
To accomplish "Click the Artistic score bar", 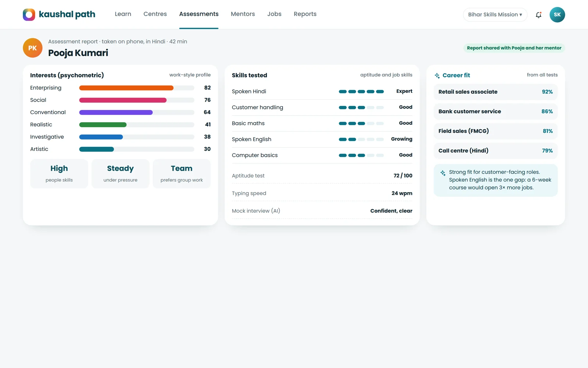I will pos(137,149).
